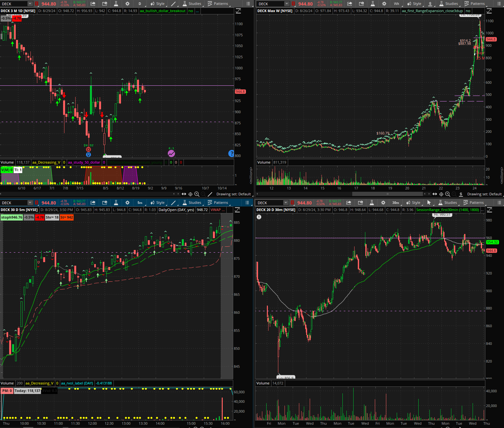This screenshot has height=428, width=504.
Task: Click horizontal scrollbar thumb below weekly chart
Action: coord(388,194)
